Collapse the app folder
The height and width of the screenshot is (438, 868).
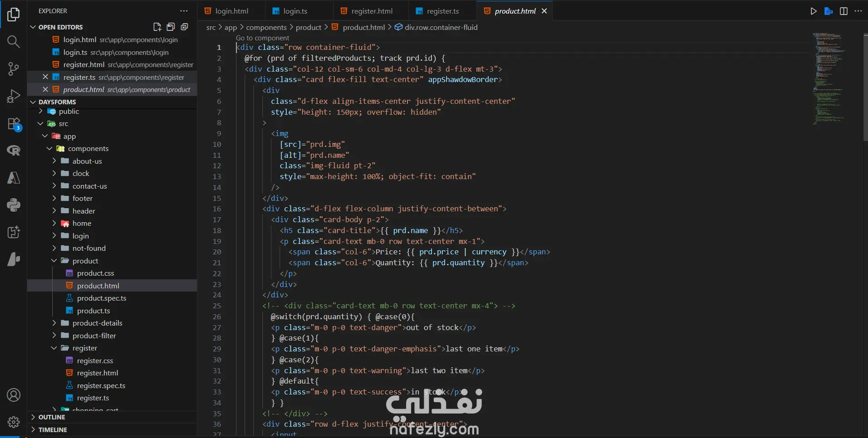tap(45, 136)
